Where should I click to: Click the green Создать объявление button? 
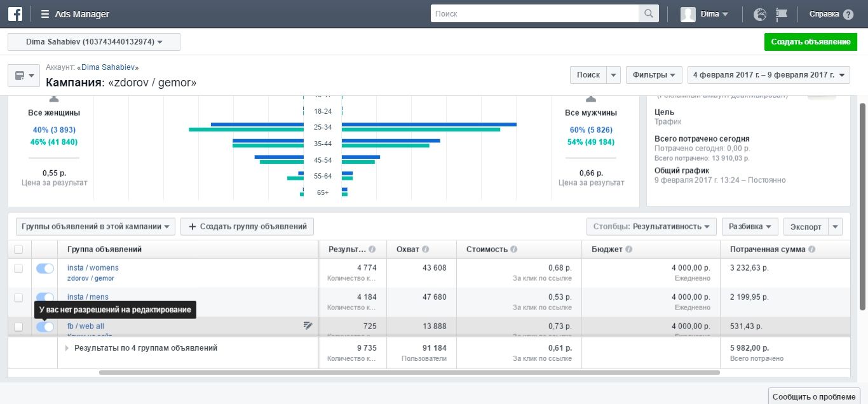(810, 42)
